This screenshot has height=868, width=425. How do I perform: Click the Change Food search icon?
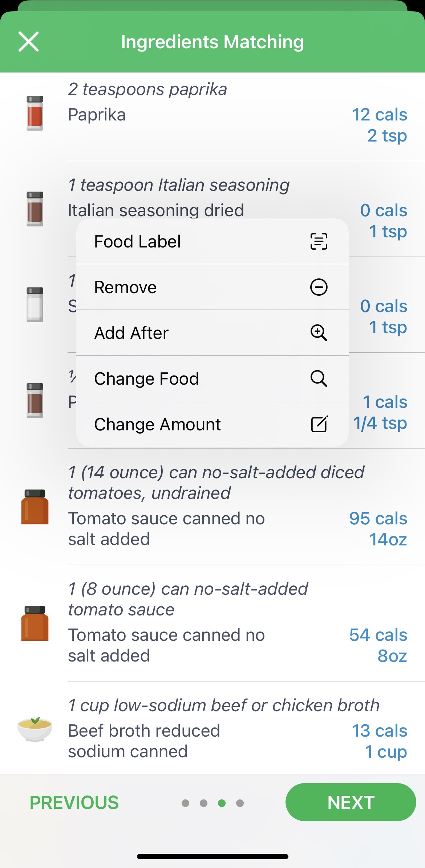(319, 378)
